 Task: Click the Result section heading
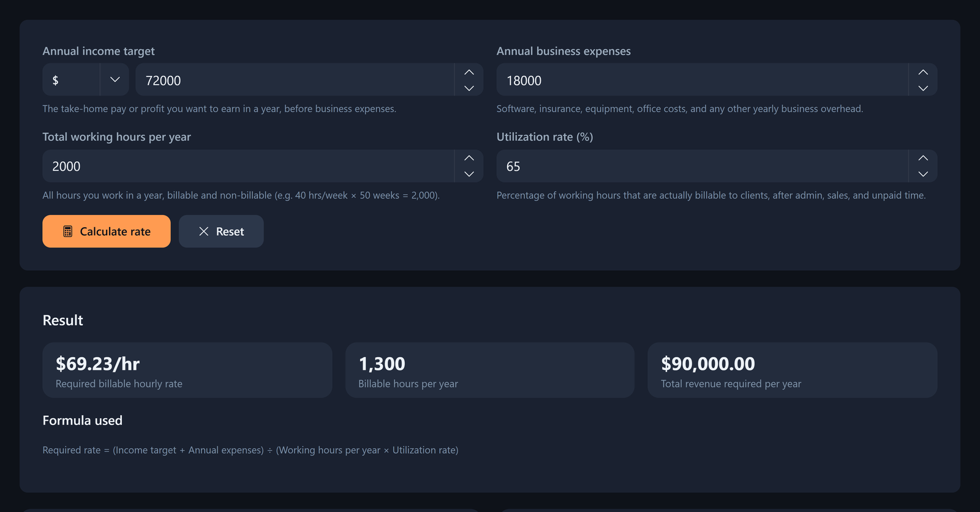(x=63, y=320)
